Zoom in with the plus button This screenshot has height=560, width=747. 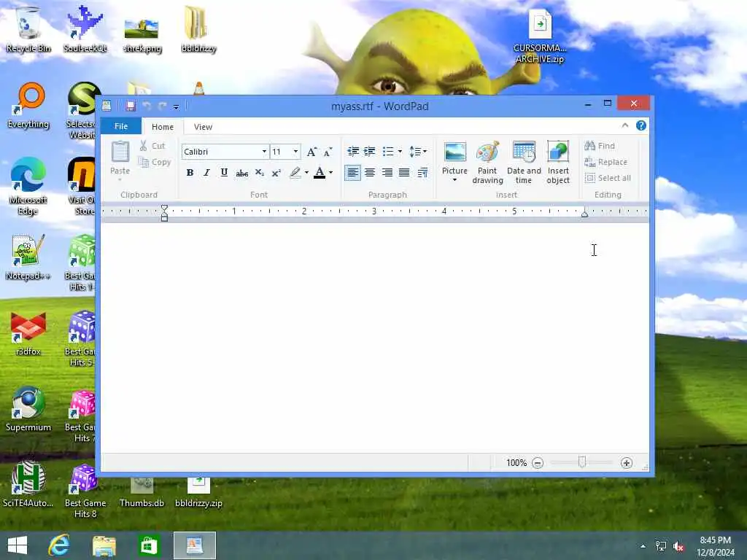[x=627, y=463]
